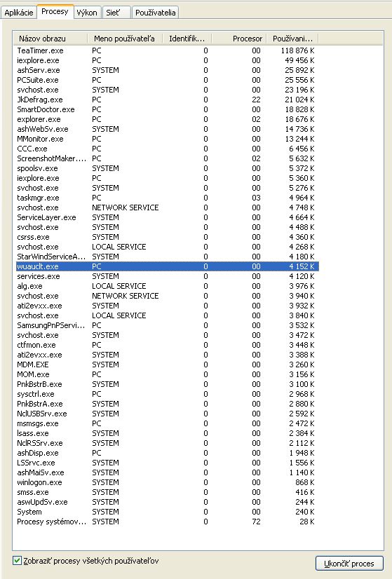Select the sysctrl.exe process
The height and width of the screenshot is (579, 392).
tap(168, 394)
